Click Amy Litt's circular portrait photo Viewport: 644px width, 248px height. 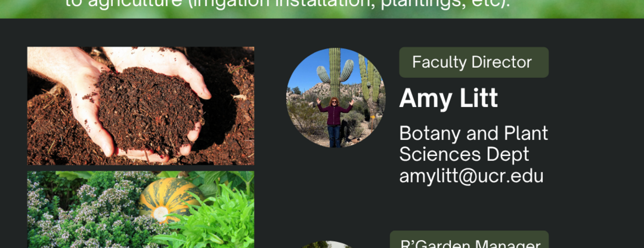pos(336,98)
